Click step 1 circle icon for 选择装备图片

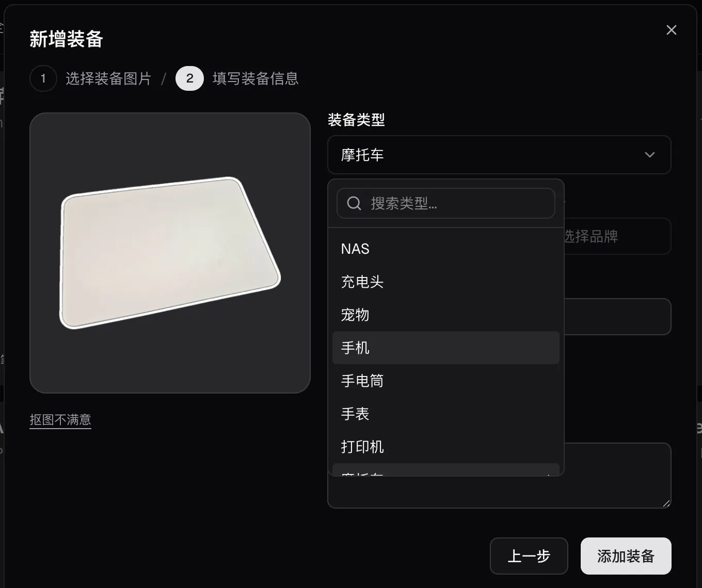[x=43, y=78]
